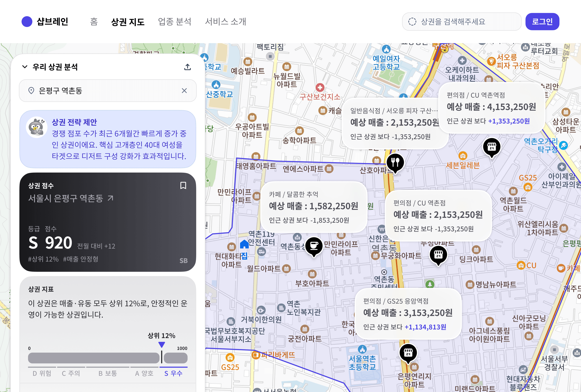The height and width of the screenshot is (392, 581).
Task: Click the 역촌오거리 탁구장 blue icon
Action: click(x=563, y=145)
